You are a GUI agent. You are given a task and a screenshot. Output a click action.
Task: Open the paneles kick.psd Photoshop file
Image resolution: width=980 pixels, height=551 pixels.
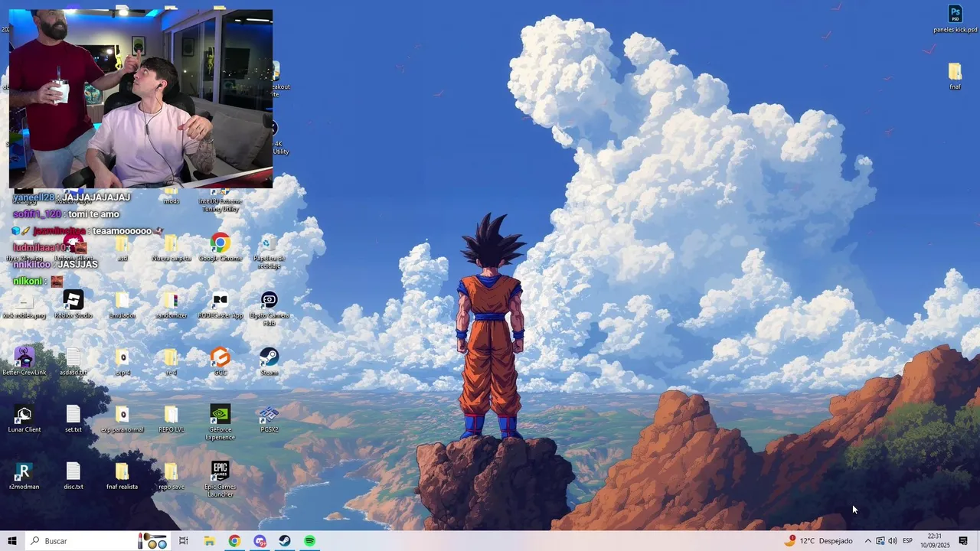coord(955,19)
